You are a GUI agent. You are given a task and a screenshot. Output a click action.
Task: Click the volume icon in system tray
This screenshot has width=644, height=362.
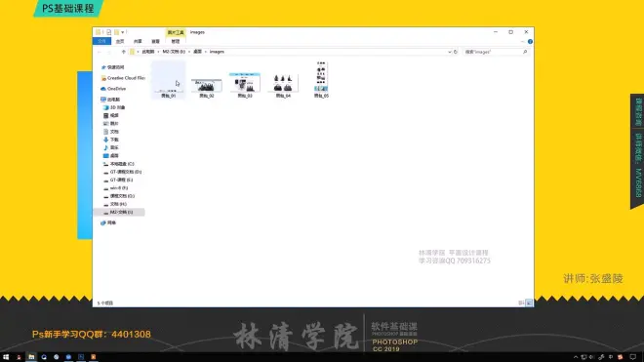click(x=592, y=357)
